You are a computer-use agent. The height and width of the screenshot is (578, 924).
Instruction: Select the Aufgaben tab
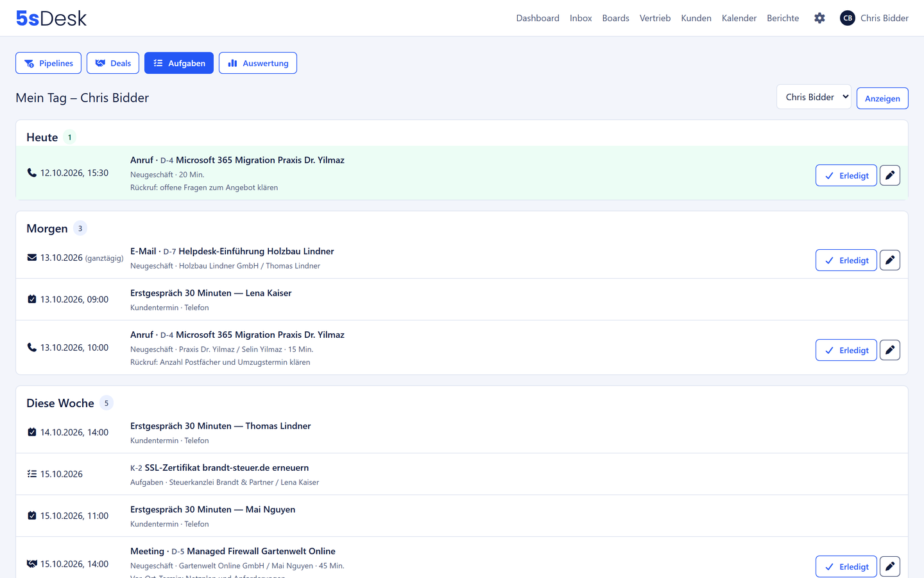[179, 63]
